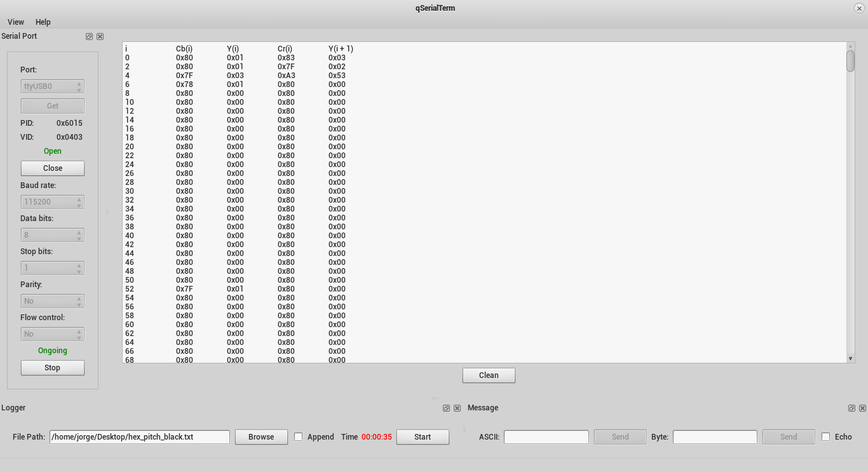Viewport: 868px width, 472px height.
Task: Float the Logger panel via its undock icon
Action: click(x=446, y=408)
